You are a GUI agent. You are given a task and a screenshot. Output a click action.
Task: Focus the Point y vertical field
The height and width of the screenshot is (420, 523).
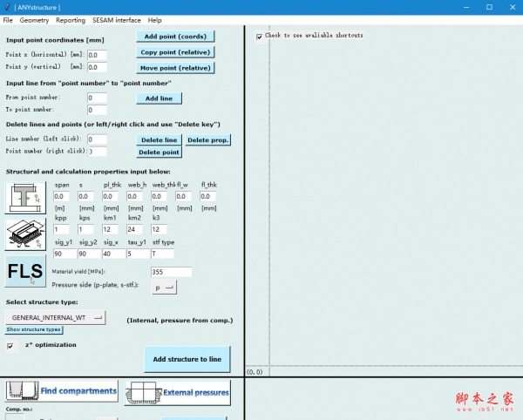[97, 67]
